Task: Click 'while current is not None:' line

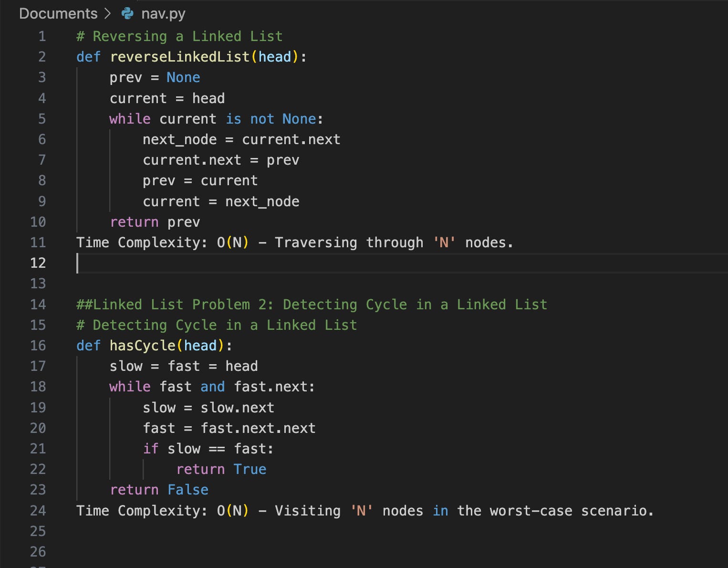Action: point(216,119)
